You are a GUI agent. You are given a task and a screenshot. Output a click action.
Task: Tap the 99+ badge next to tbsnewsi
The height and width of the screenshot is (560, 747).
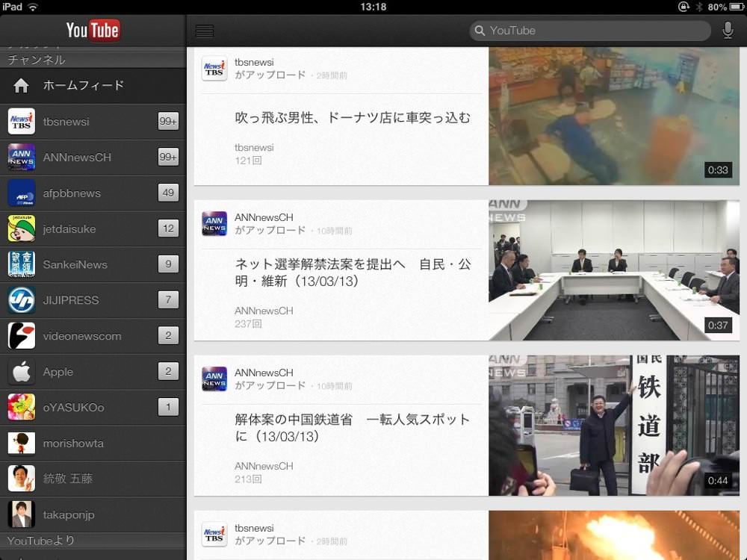[x=168, y=121]
